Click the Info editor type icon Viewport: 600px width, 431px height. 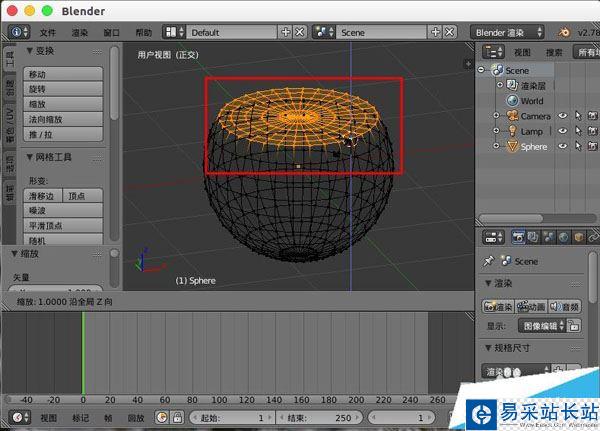click(19, 32)
